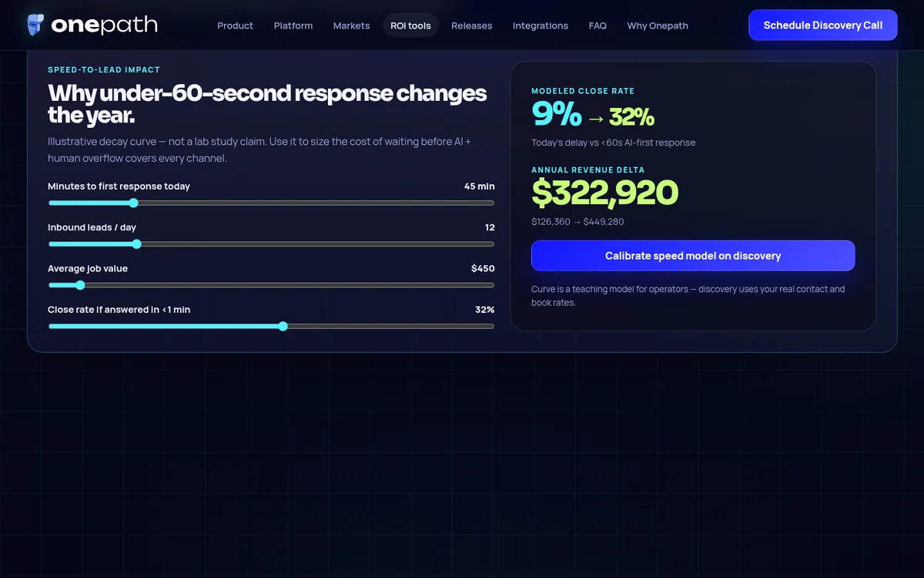
Task: Click Schedule Discovery Call button
Action: tap(823, 25)
